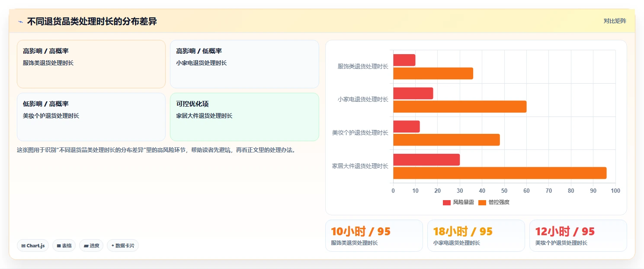Click red 风险暴露 bar for 美妆个护退货处理时长
Image resolution: width=644 pixels, height=269 pixels.
coord(407,126)
